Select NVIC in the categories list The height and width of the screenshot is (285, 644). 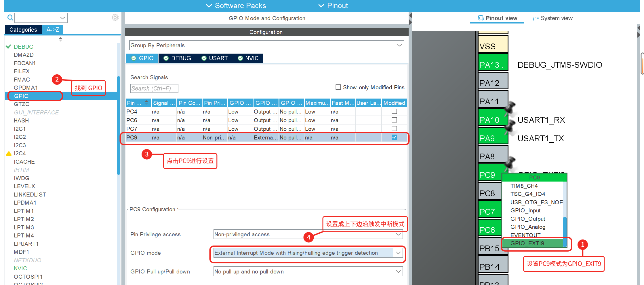click(x=20, y=268)
